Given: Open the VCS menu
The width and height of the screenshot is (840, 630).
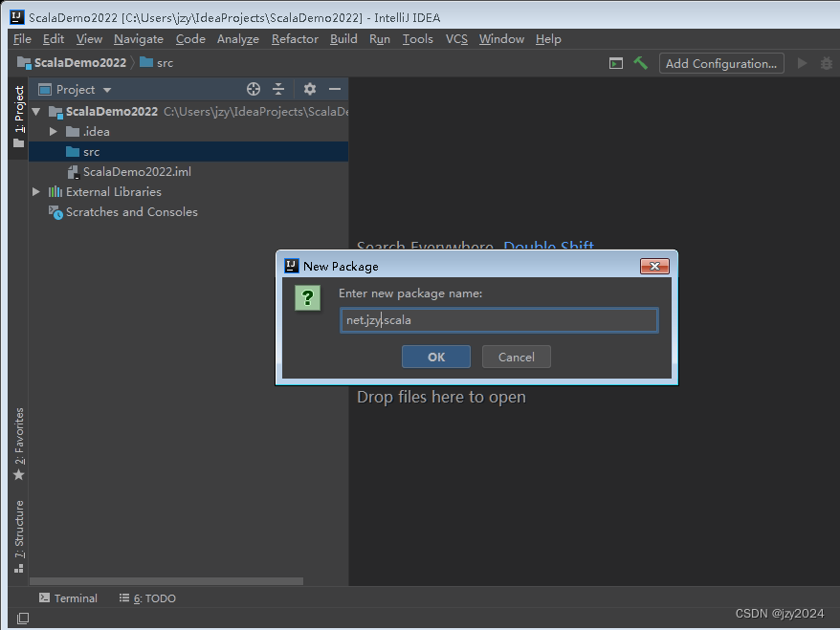Looking at the screenshot, I should (456, 39).
